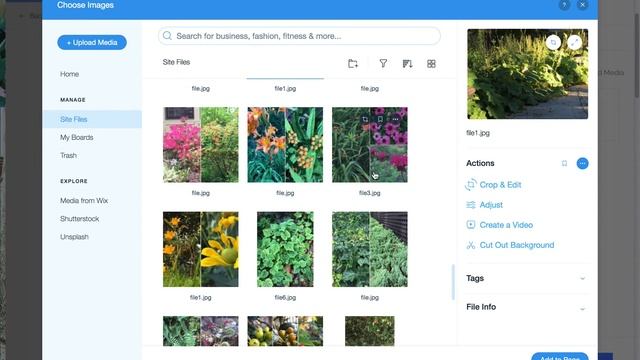Click the Crop & Edit icon

tap(471, 185)
